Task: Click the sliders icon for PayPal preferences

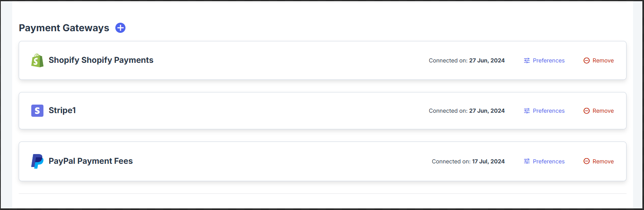Action: coord(527,161)
